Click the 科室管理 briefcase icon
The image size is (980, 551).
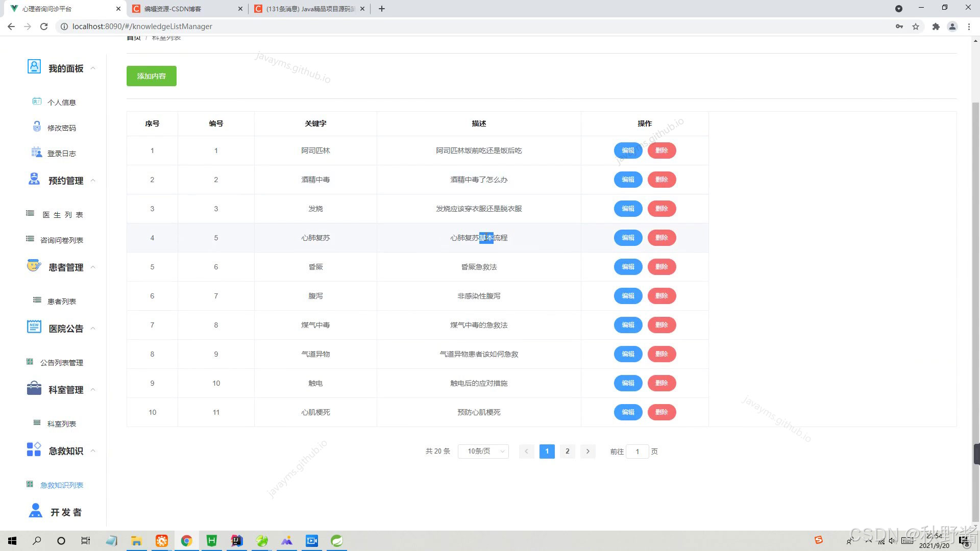click(34, 388)
